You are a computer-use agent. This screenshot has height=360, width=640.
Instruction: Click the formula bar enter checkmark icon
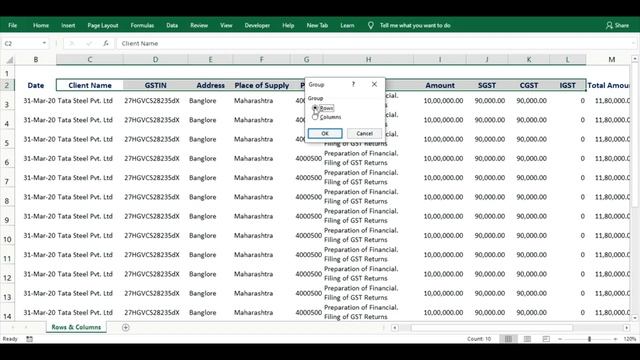[89, 43]
